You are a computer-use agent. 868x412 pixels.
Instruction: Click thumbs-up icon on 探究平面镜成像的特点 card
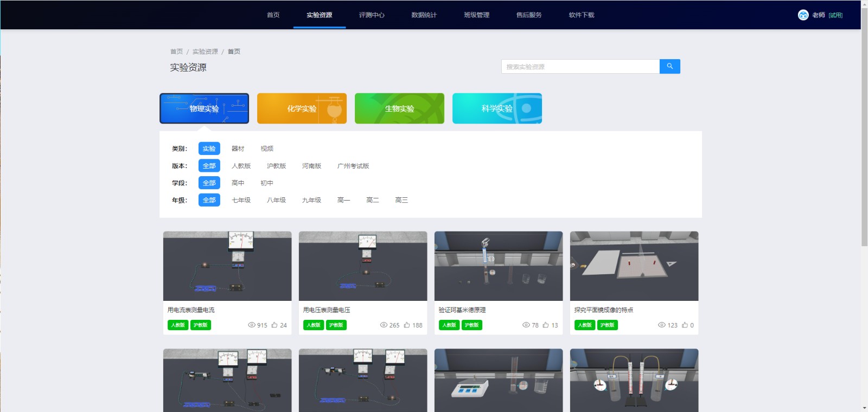[x=685, y=325]
